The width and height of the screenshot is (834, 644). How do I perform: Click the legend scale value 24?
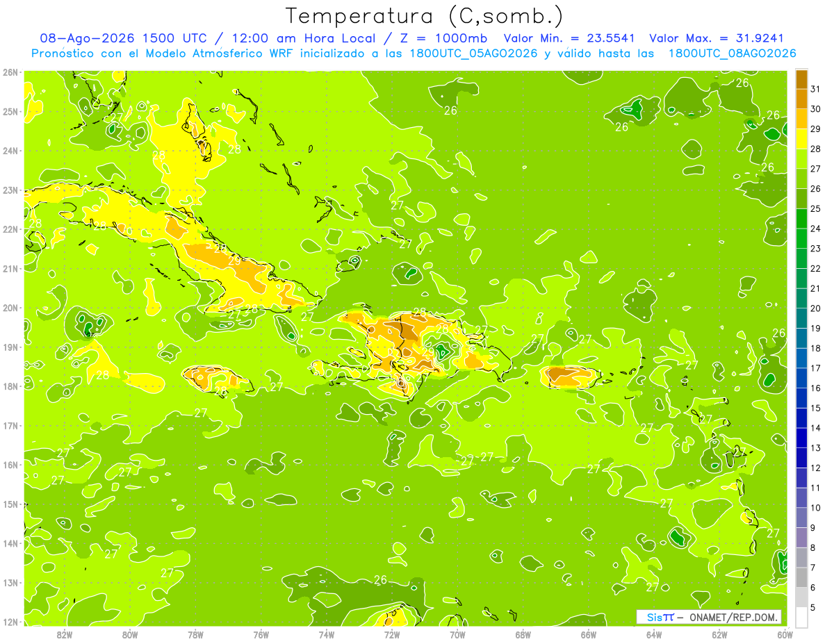815,229
